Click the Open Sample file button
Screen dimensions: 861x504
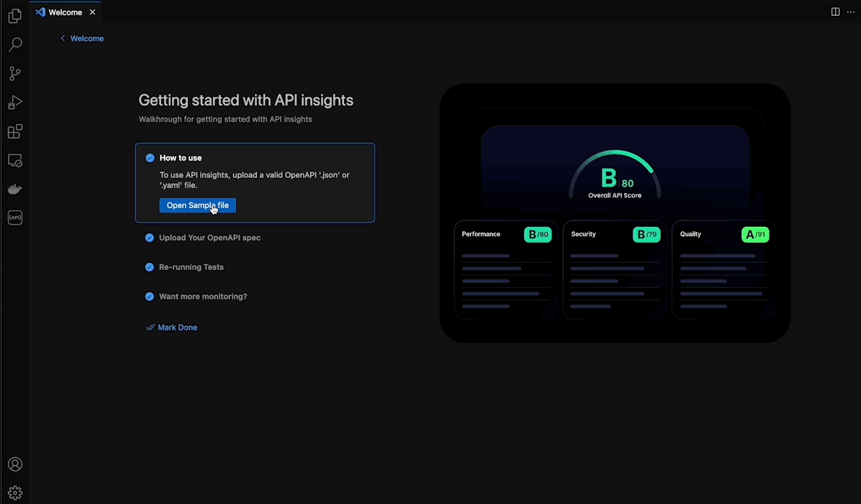click(197, 205)
